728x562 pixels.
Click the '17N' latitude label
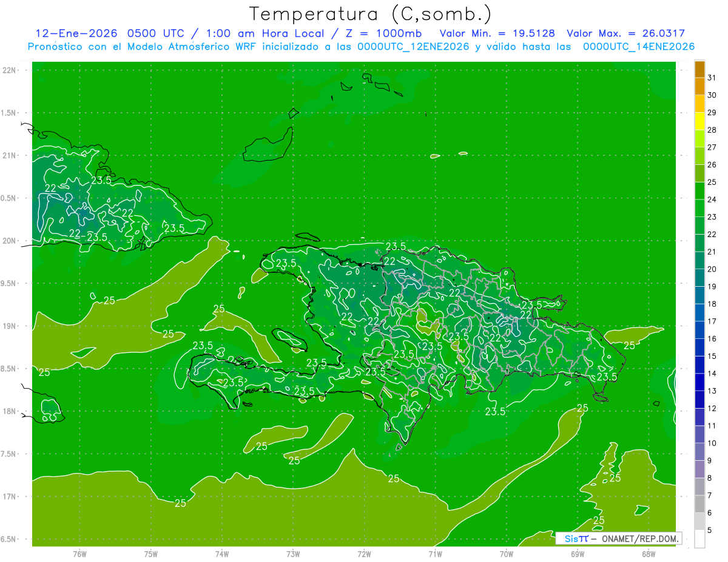click(10, 497)
